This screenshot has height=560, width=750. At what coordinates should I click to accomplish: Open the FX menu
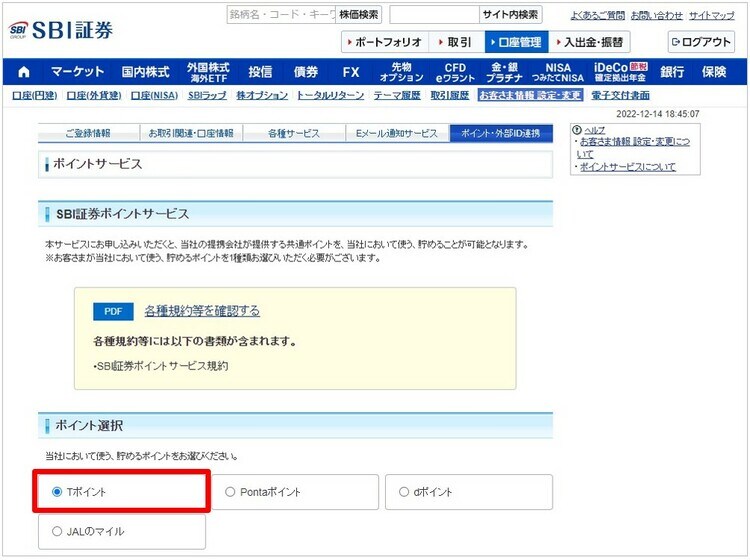(351, 72)
